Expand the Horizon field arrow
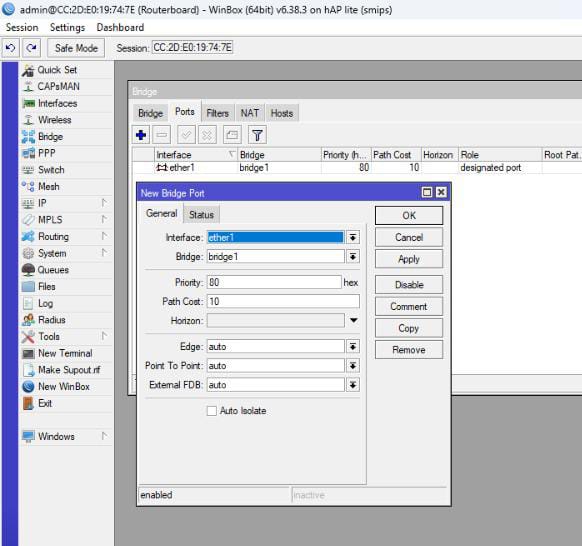The image size is (582, 546). pos(354,320)
